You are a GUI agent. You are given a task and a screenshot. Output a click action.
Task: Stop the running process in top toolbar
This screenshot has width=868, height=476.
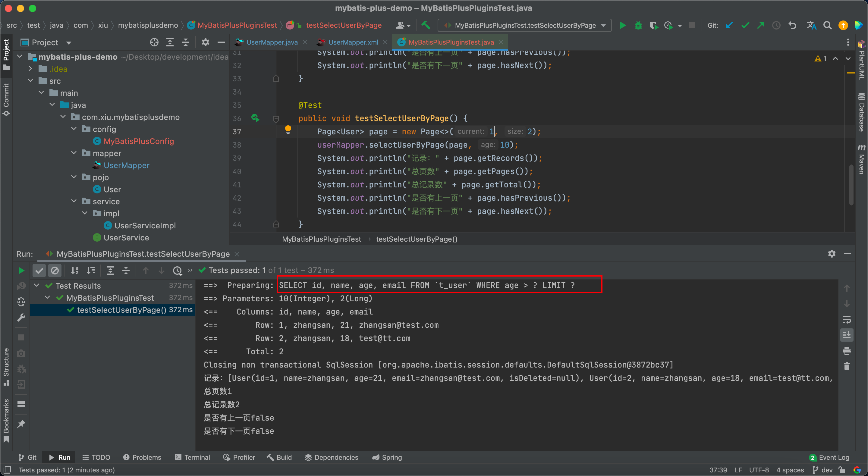click(692, 25)
